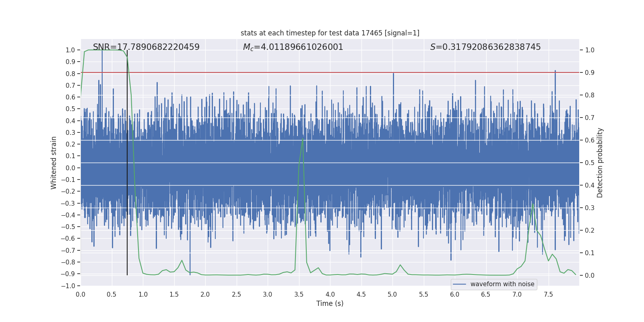Click the 'Detection probability' right axis label

pos(600,163)
